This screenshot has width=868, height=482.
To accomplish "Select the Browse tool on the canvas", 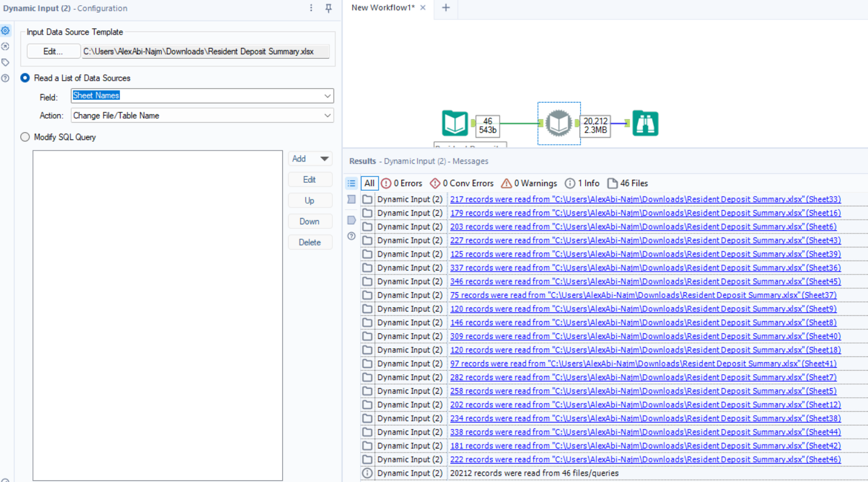I will (645, 123).
